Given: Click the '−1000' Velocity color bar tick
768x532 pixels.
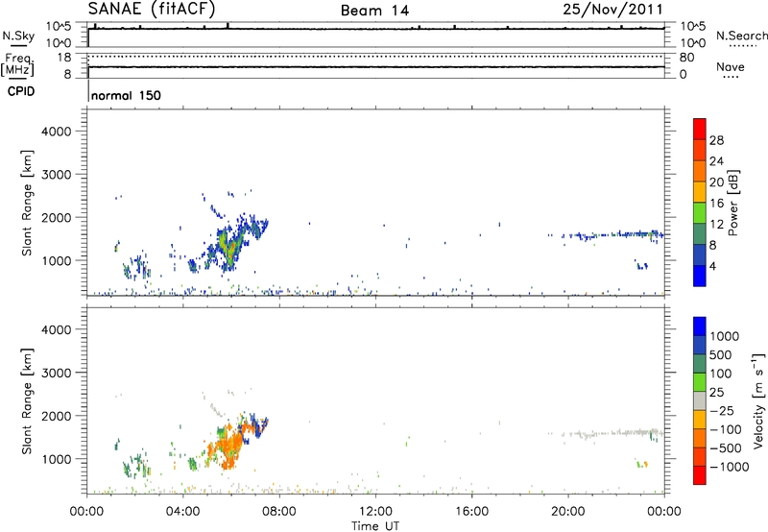Looking at the screenshot, I should pyautogui.click(x=729, y=467).
